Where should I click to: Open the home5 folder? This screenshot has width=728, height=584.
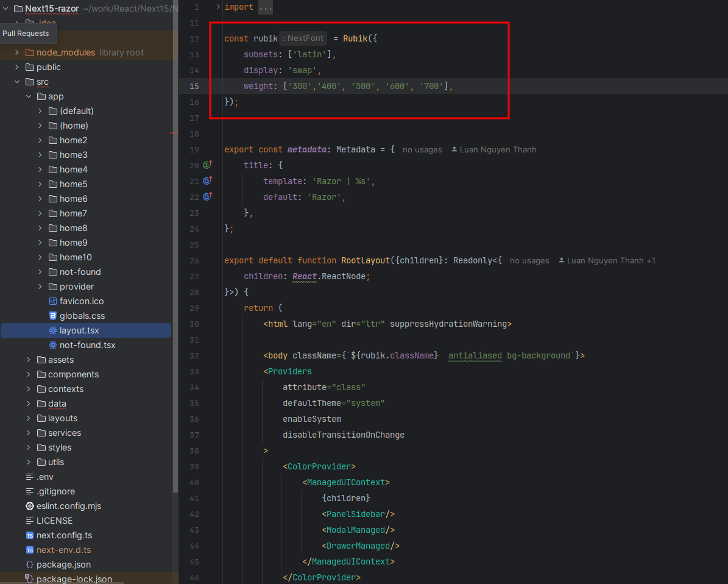(x=73, y=184)
